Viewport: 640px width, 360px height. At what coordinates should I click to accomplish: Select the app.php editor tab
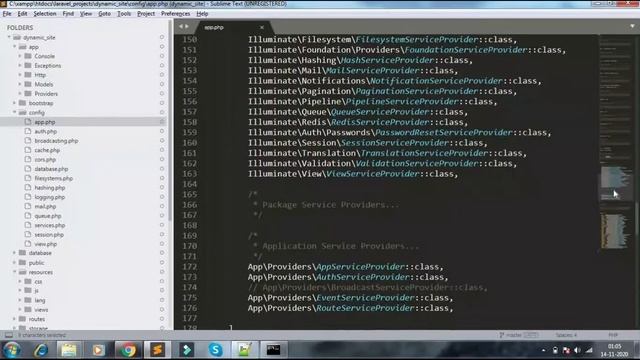(x=233, y=27)
